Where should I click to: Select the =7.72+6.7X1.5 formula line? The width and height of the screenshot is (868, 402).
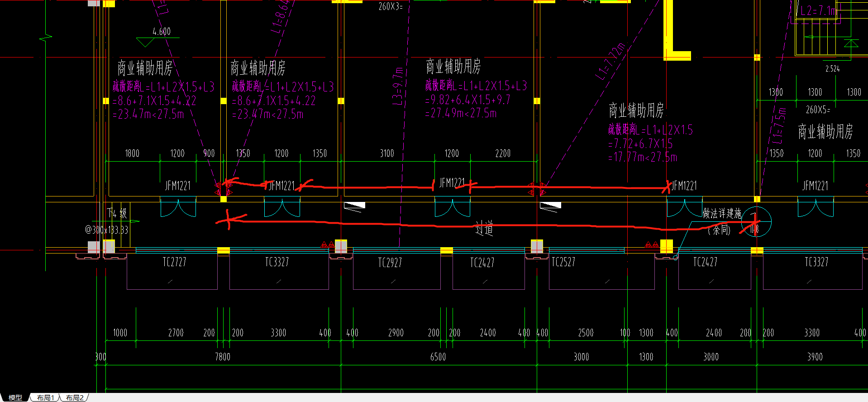coord(640,144)
